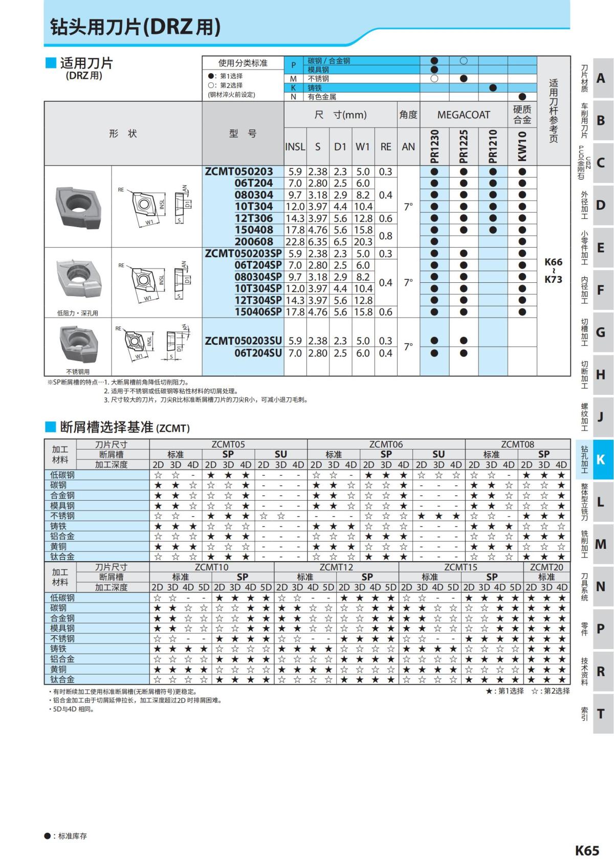
Task: Click the SU insert dimension drawing
Action: coord(152,343)
